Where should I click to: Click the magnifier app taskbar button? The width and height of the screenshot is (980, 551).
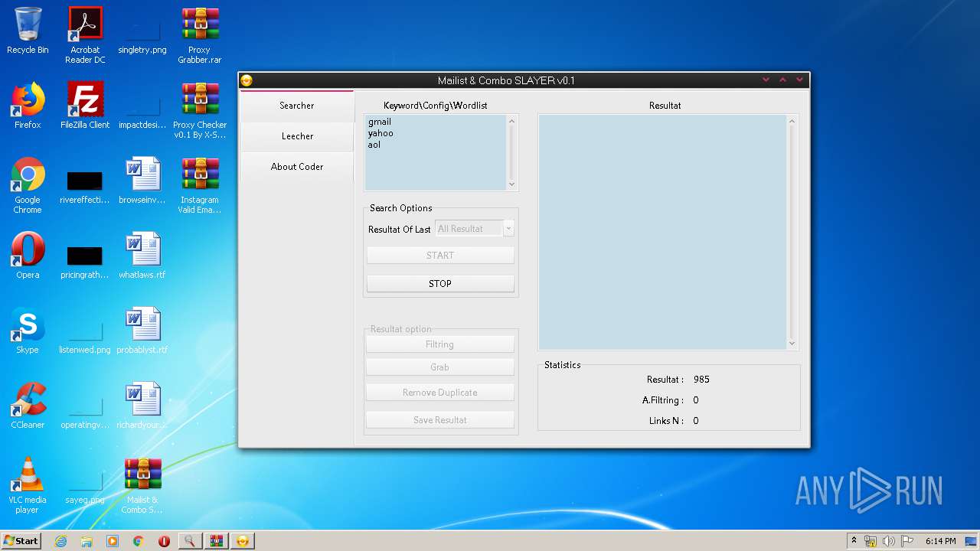pos(189,541)
